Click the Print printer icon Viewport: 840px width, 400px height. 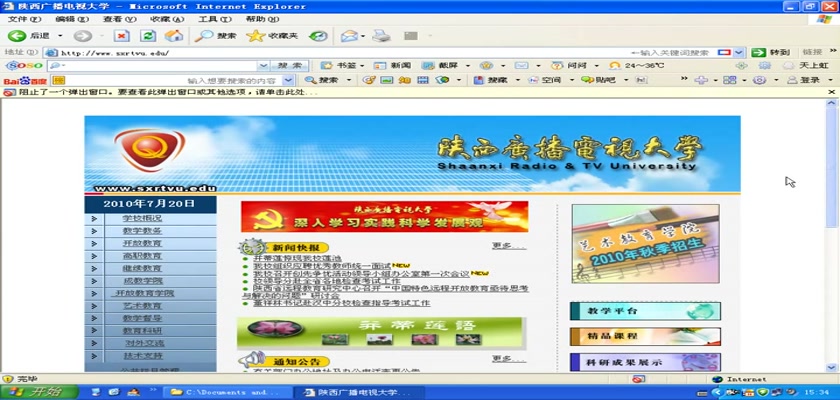[381, 36]
